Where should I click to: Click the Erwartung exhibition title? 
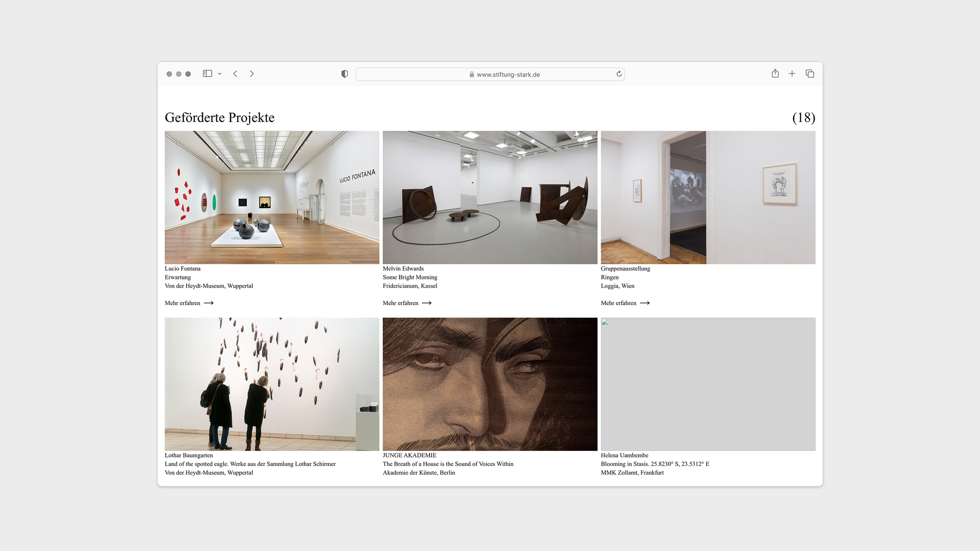[x=178, y=277]
